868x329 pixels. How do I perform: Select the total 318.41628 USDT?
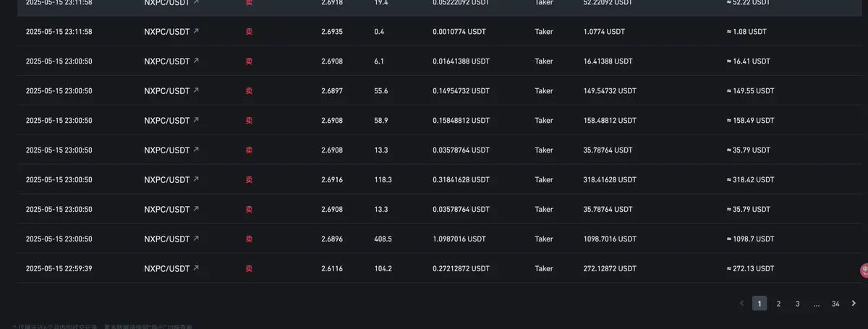[610, 179]
